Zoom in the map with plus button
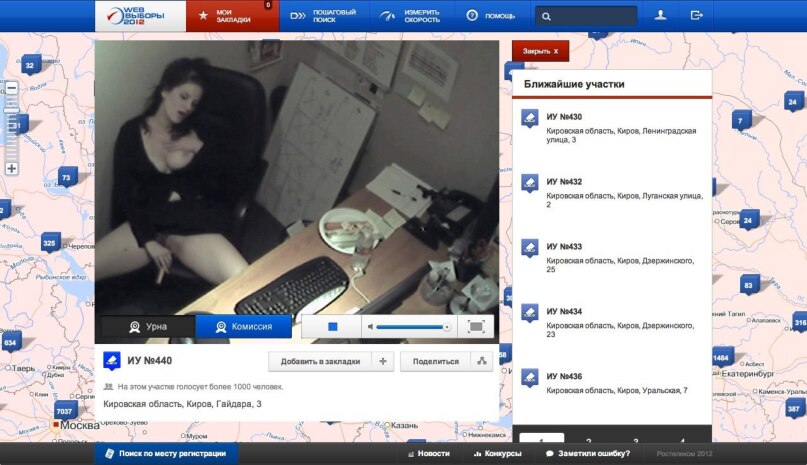The image size is (807, 465). 11,168
